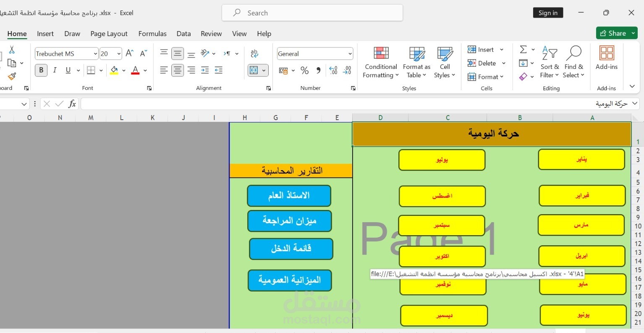The image size is (644, 333).
Task: Open Conditional Formatting options
Action: coord(380,62)
